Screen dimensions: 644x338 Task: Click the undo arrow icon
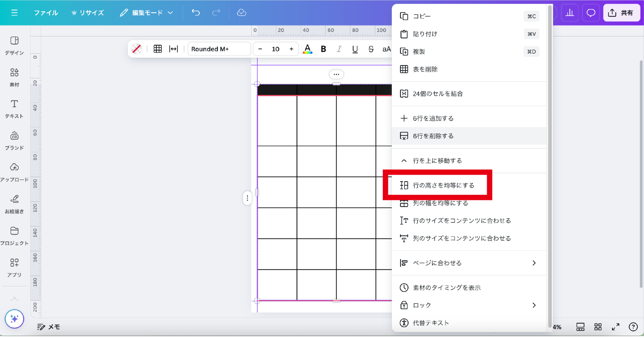196,13
